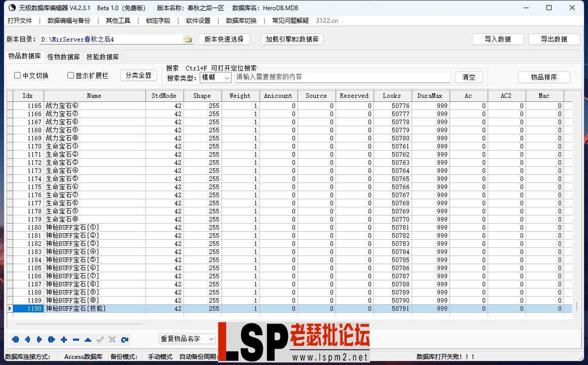The width and height of the screenshot is (588, 365).
Task: Select the row named 生命宝石⑩
Action: tap(289, 219)
